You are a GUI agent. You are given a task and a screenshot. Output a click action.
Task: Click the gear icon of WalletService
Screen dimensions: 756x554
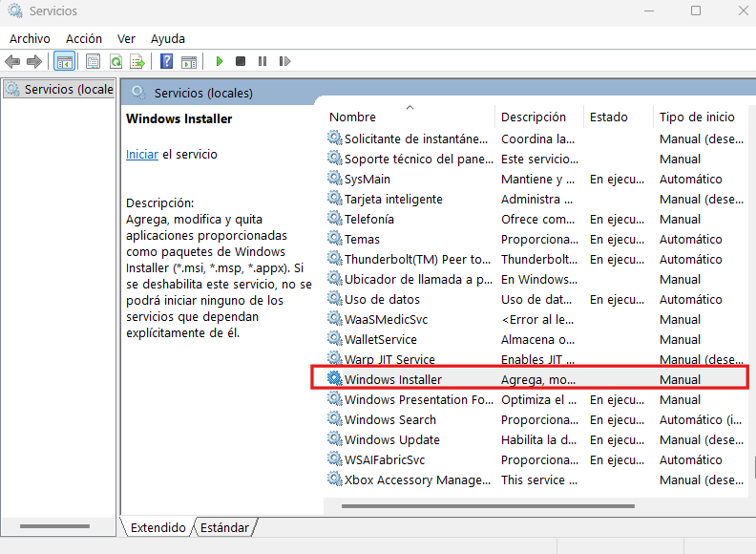coord(335,339)
